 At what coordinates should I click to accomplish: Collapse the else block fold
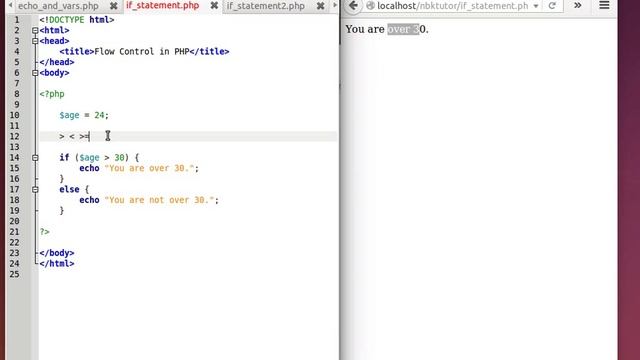pos(35,190)
